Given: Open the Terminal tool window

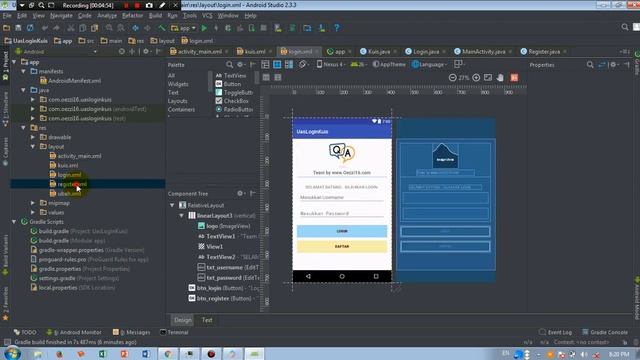Looking at the screenshot, I should [174, 332].
